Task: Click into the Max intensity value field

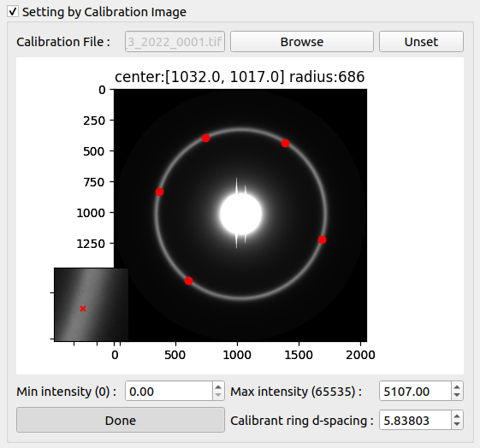Action: pyautogui.click(x=416, y=391)
